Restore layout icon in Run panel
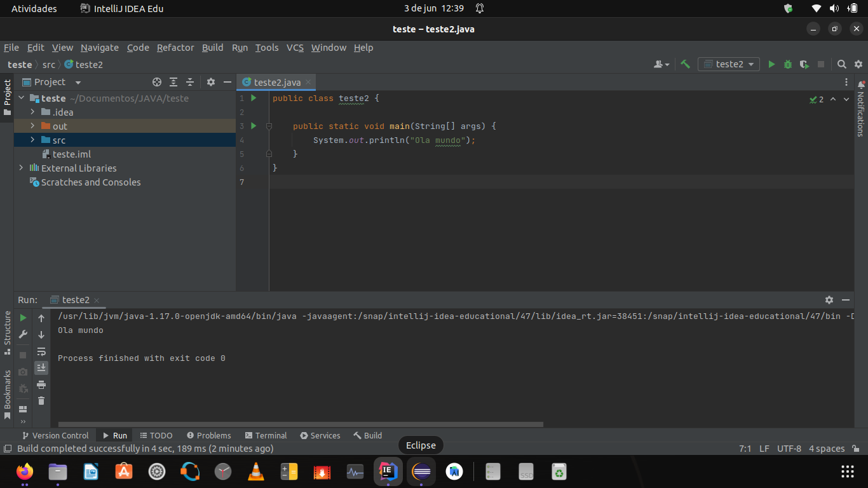The width and height of the screenshot is (868, 488). [23, 409]
